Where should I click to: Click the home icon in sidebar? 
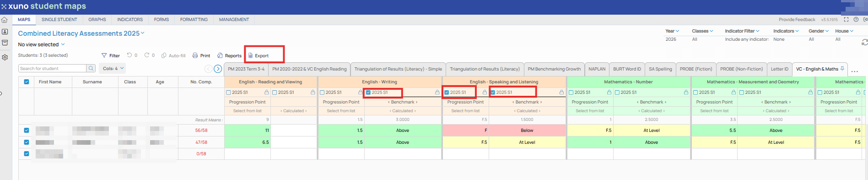click(5, 20)
